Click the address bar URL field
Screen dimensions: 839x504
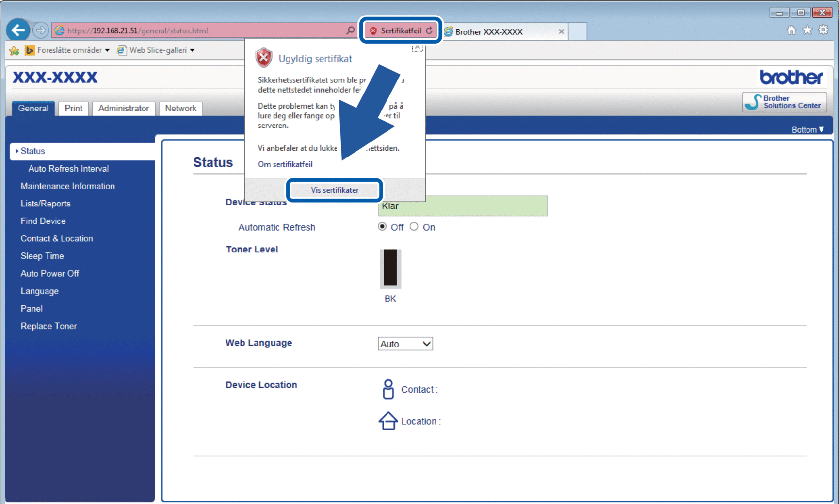click(x=204, y=31)
